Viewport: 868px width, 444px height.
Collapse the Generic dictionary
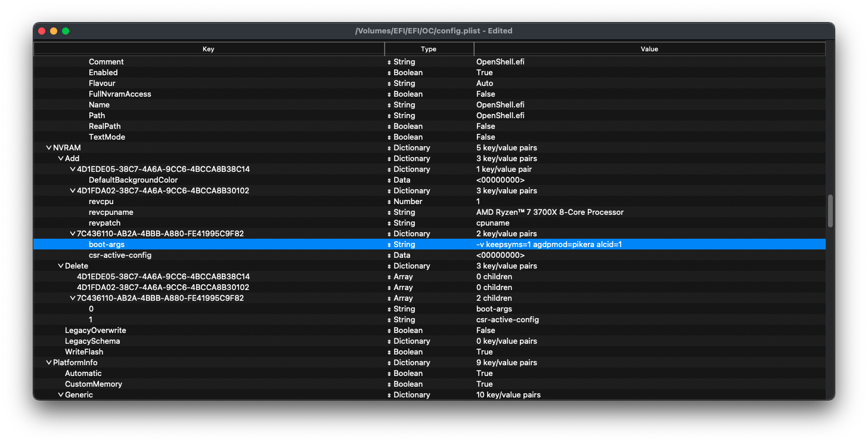(61, 395)
